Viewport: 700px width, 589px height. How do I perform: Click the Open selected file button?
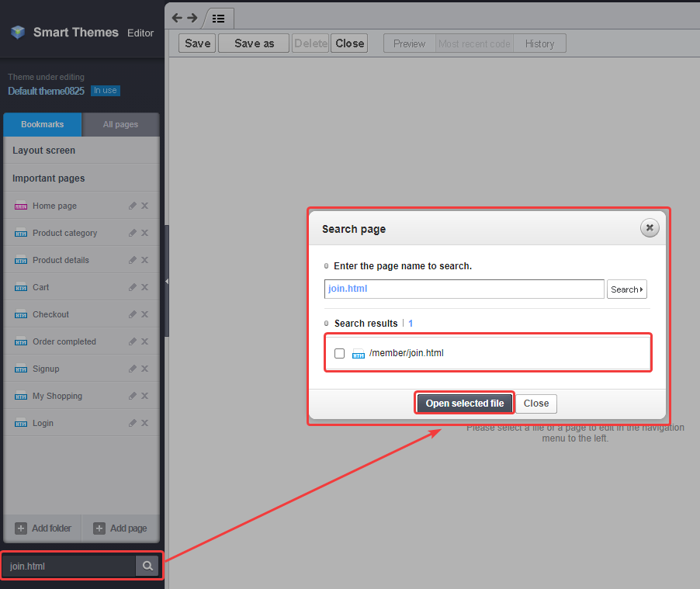[464, 403]
